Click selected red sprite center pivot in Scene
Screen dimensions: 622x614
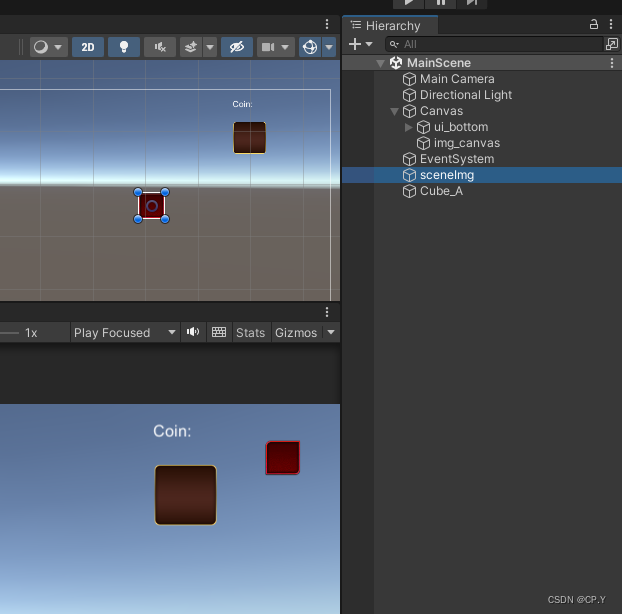pos(152,206)
